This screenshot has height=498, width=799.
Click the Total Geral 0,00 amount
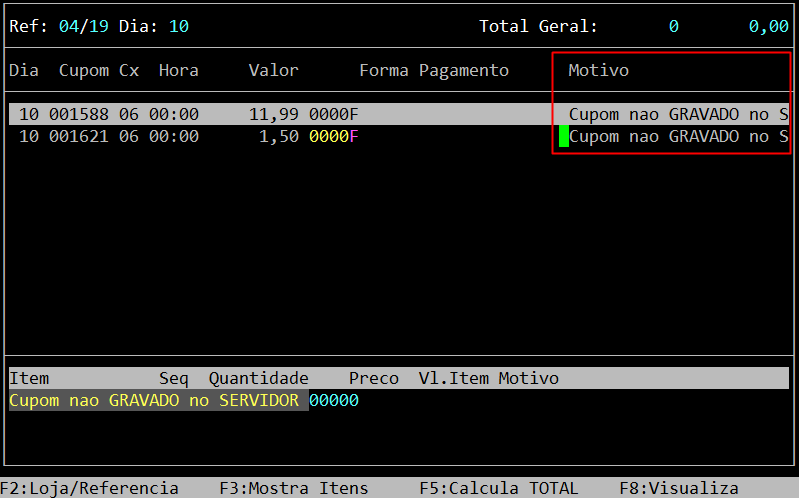[768, 27]
